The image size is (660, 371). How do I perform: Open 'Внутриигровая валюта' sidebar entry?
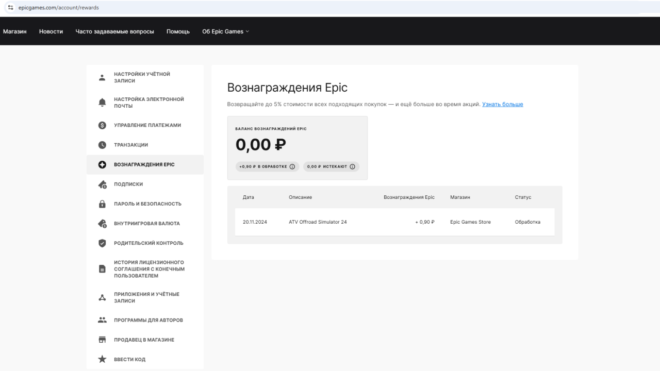point(145,224)
